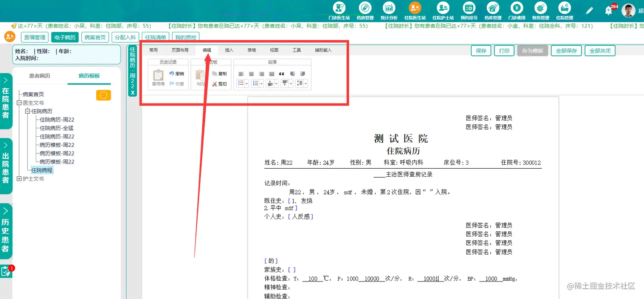
Task: Click the 复制 copy button
Action: click(219, 74)
